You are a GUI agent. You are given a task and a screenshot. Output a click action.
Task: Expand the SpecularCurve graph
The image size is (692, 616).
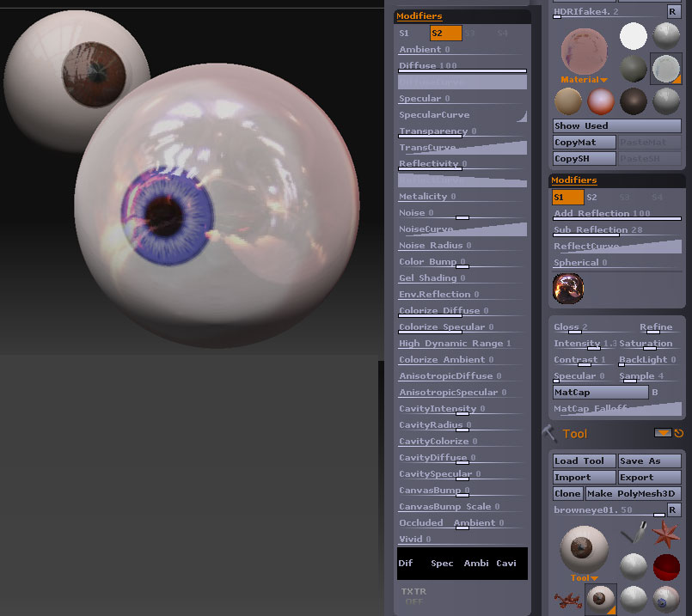[x=462, y=114]
